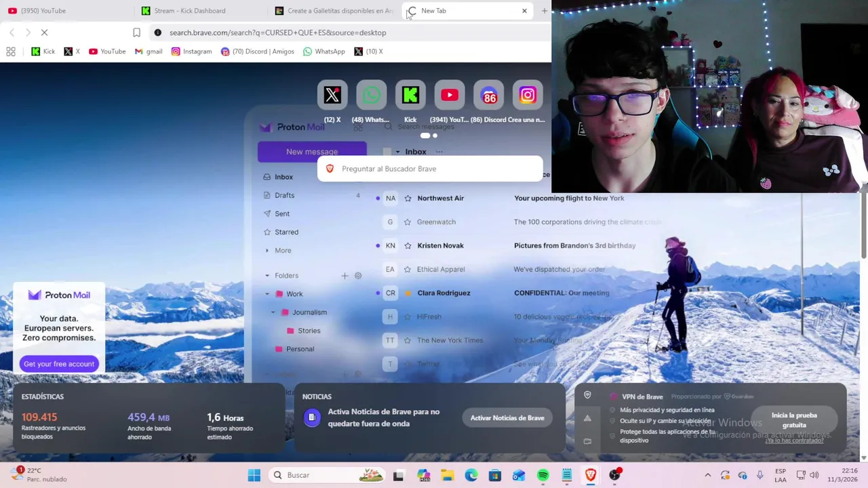Open the volume control in system tray
868x488 pixels.
[x=814, y=475]
